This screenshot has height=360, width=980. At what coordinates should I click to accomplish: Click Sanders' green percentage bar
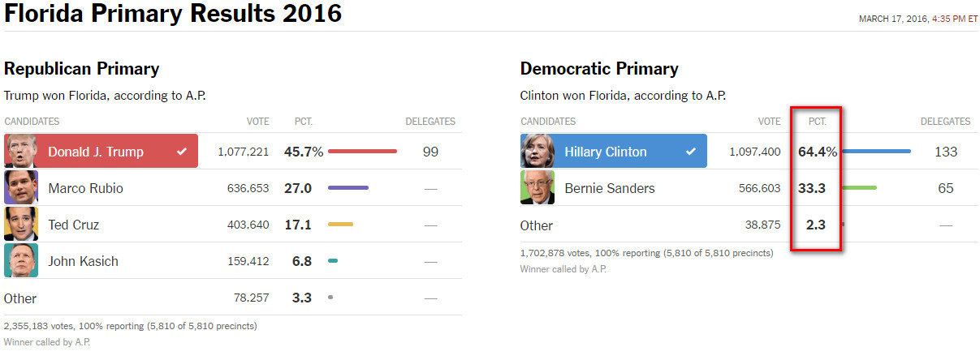click(x=861, y=187)
